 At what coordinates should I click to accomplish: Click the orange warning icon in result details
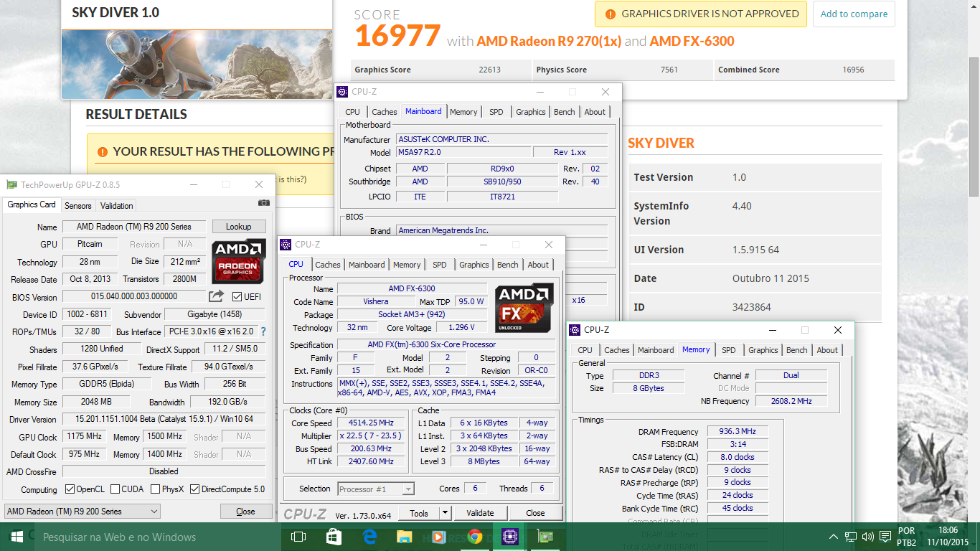(x=103, y=151)
